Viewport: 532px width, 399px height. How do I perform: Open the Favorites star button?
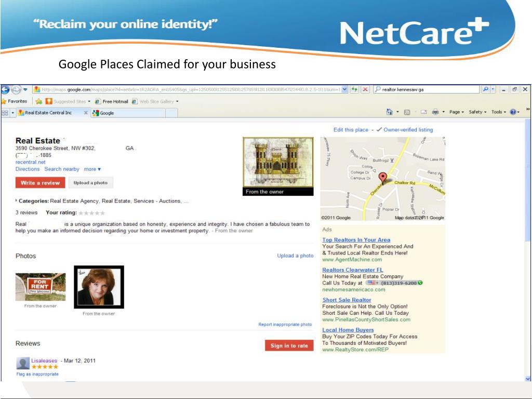(14, 101)
